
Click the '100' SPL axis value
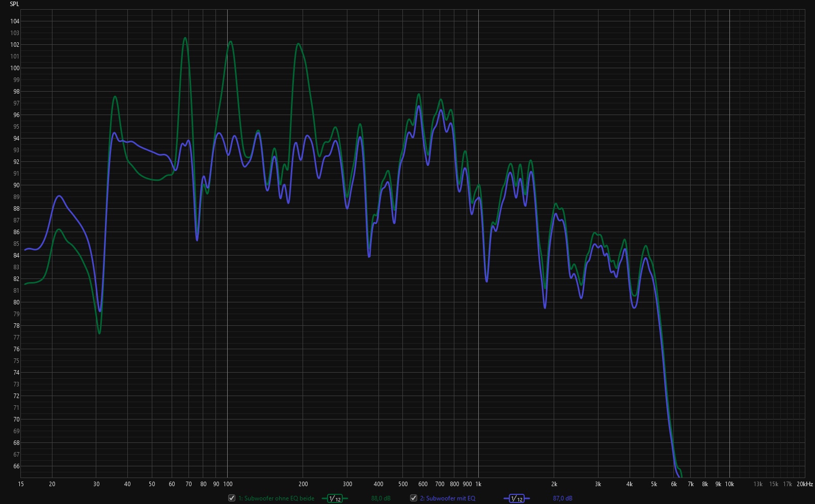(x=15, y=68)
